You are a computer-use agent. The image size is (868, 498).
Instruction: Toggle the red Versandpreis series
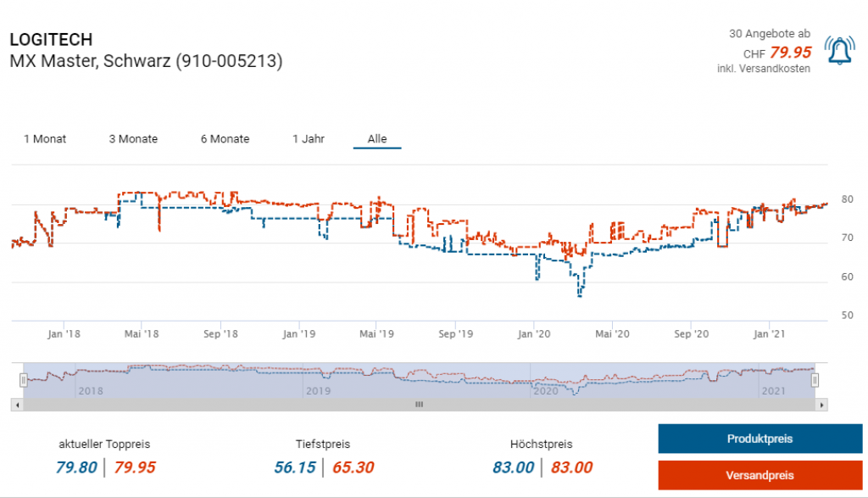pyautogui.click(x=759, y=475)
